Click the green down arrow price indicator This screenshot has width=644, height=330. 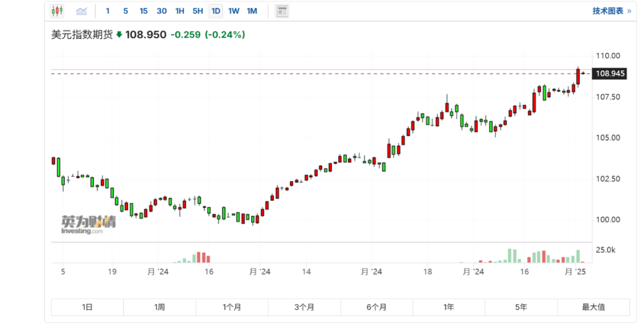(119, 35)
